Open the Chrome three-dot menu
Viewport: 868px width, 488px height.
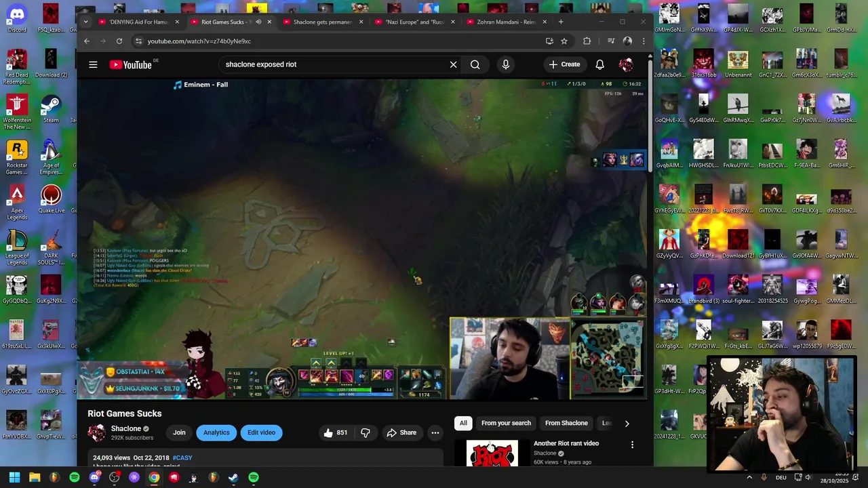(x=644, y=41)
